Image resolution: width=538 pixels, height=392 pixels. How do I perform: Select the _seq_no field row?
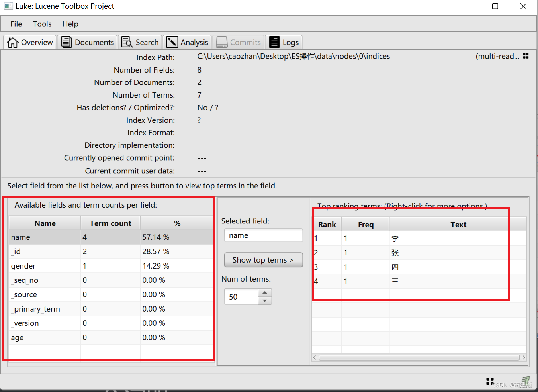111,280
